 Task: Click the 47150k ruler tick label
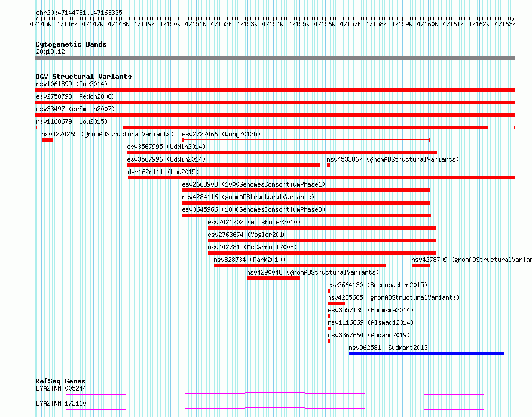pos(170,24)
